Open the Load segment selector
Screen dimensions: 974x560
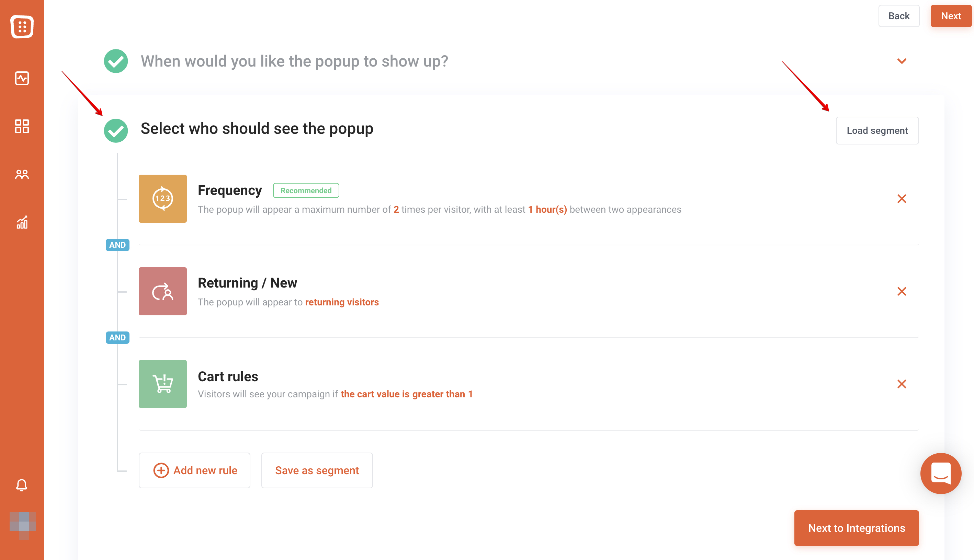click(877, 130)
